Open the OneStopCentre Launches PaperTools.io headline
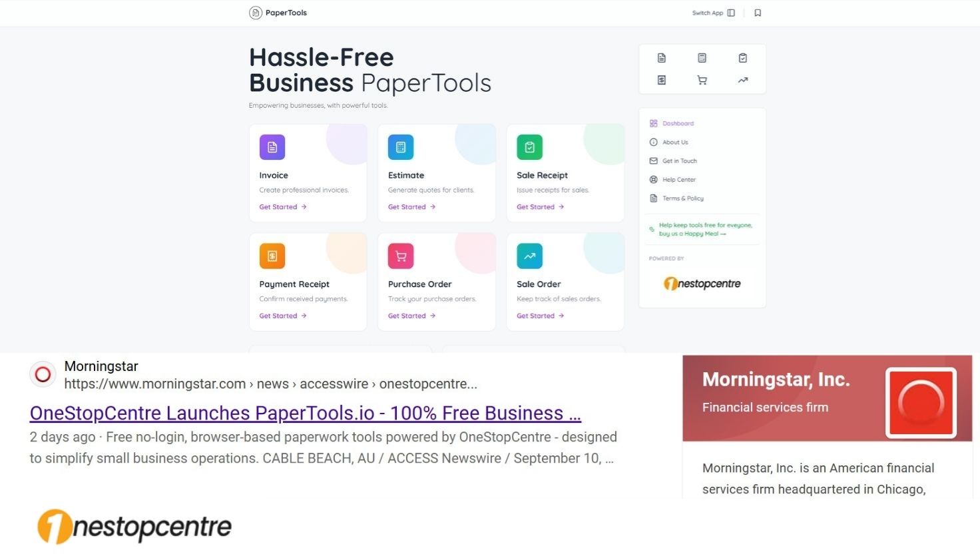Viewport: 980px width, 554px height. pyautogui.click(x=306, y=413)
